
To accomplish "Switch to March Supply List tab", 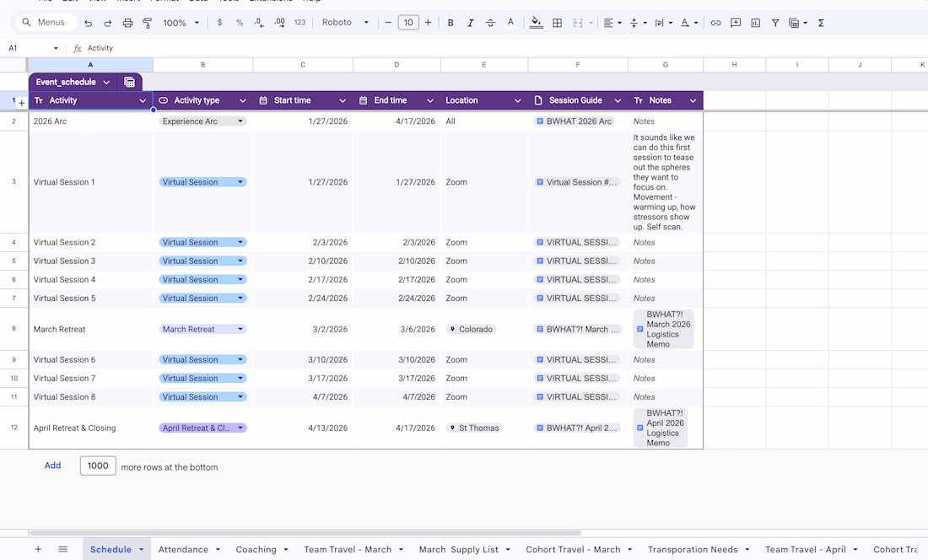I will tap(459, 549).
